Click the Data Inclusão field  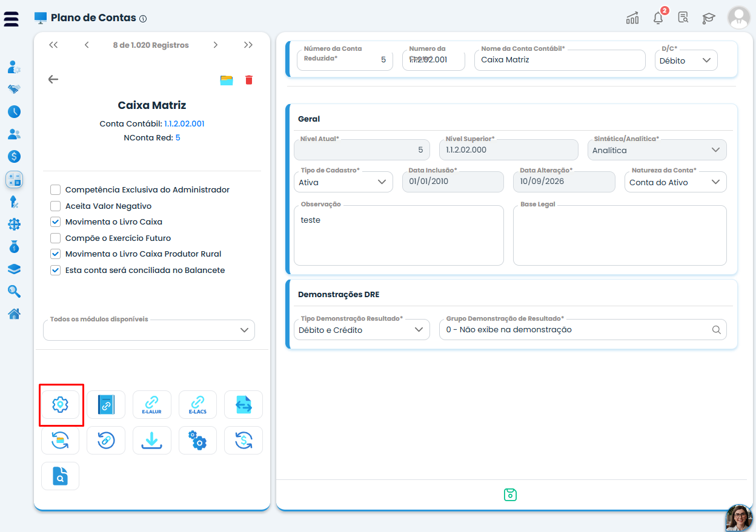click(x=453, y=182)
